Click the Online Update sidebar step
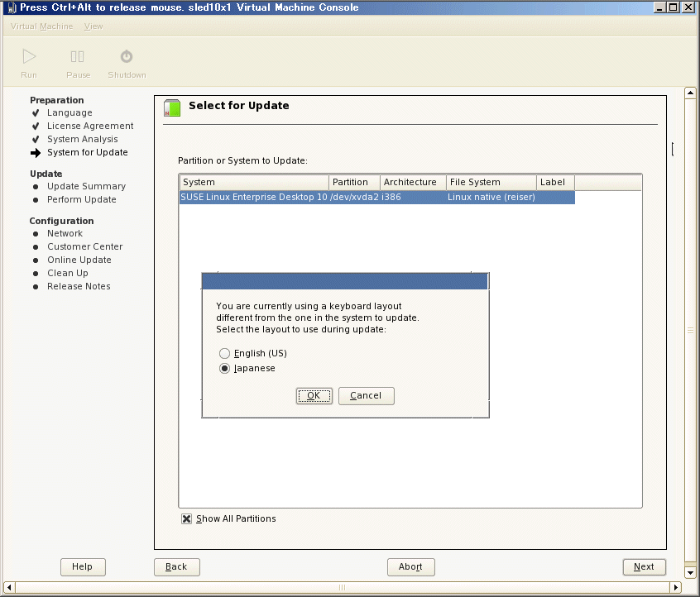The image size is (700, 597). 79,260
